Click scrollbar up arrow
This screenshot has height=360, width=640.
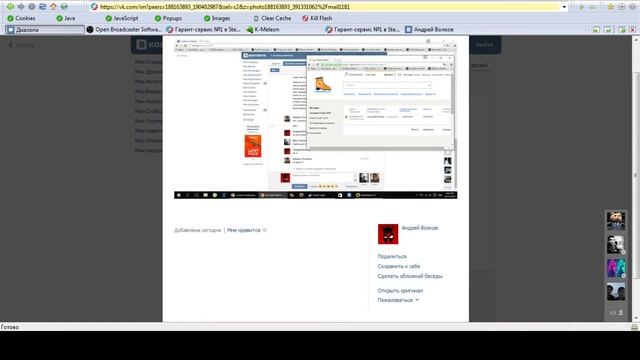[x=636, y=40]
